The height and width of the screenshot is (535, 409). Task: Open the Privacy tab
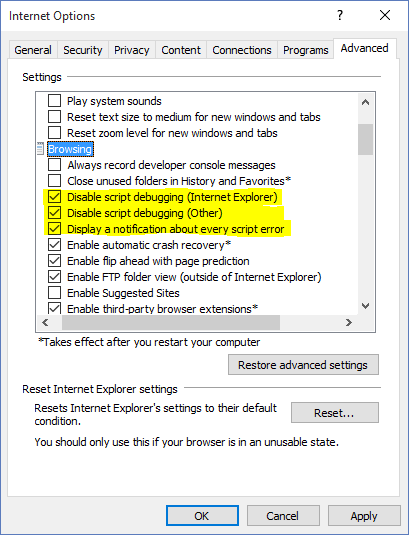(x=132, y=50)
